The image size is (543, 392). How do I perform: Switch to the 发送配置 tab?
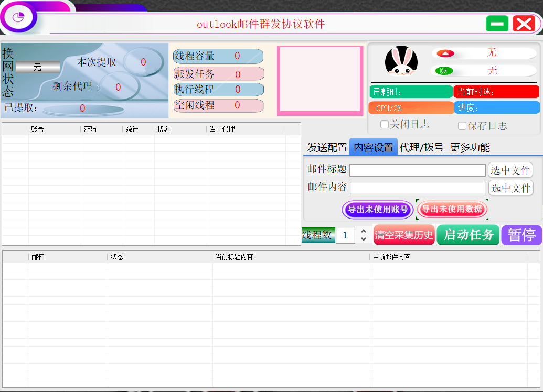327,147
